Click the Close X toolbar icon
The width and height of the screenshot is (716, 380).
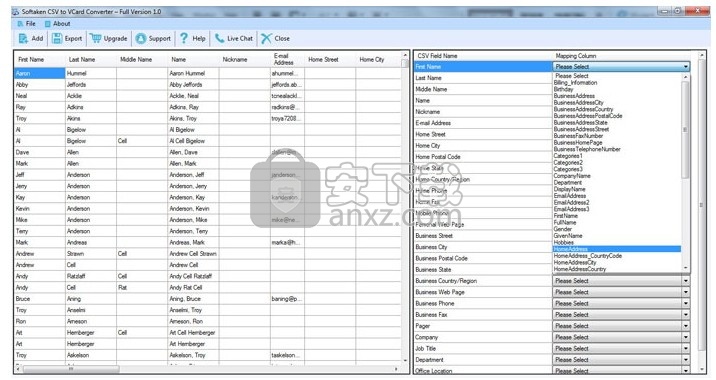coord(266,38)
